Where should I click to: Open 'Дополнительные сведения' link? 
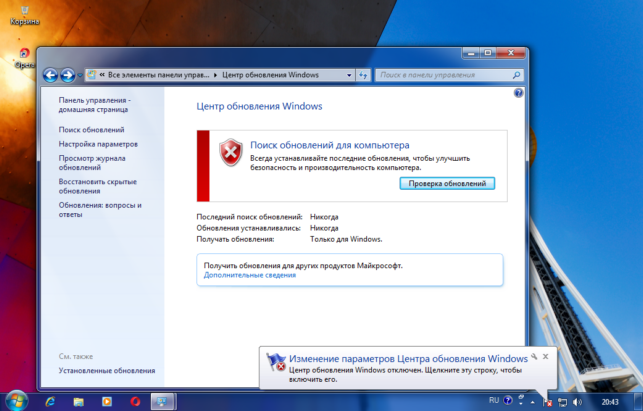249,275
